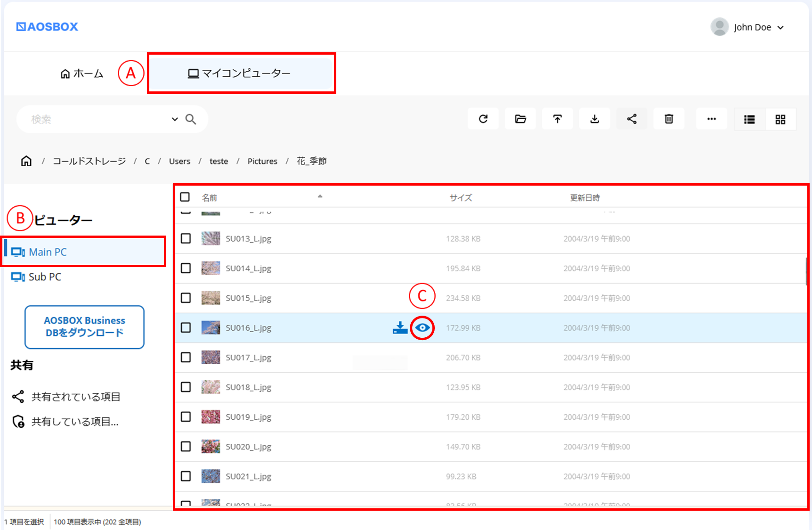The height and width of the screenshot is (530, 812).
Task: Check the box for SU014_L.jpg
Action: tap(186, 268)
